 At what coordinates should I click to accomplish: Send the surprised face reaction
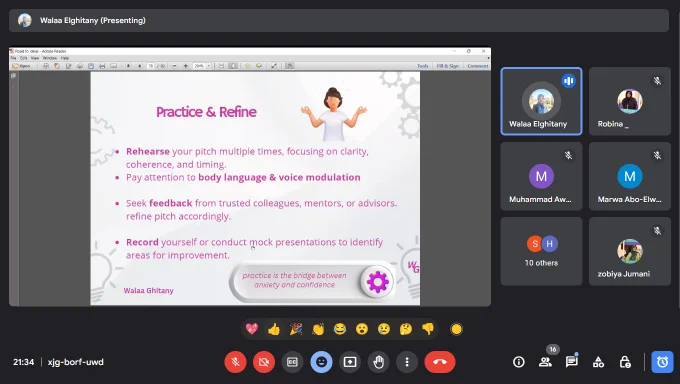pos(362,329)
